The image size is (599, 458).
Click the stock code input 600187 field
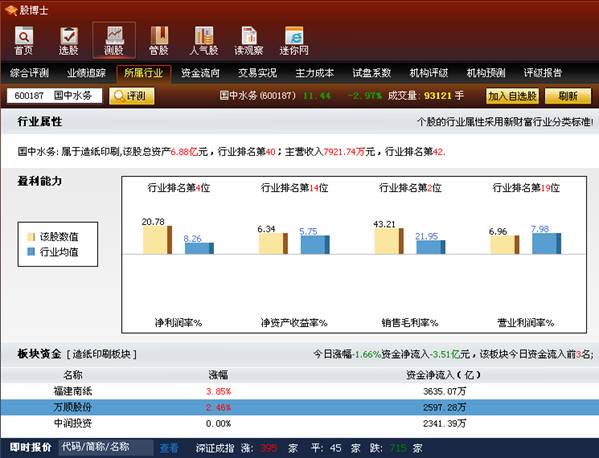(x=54, y=95)
